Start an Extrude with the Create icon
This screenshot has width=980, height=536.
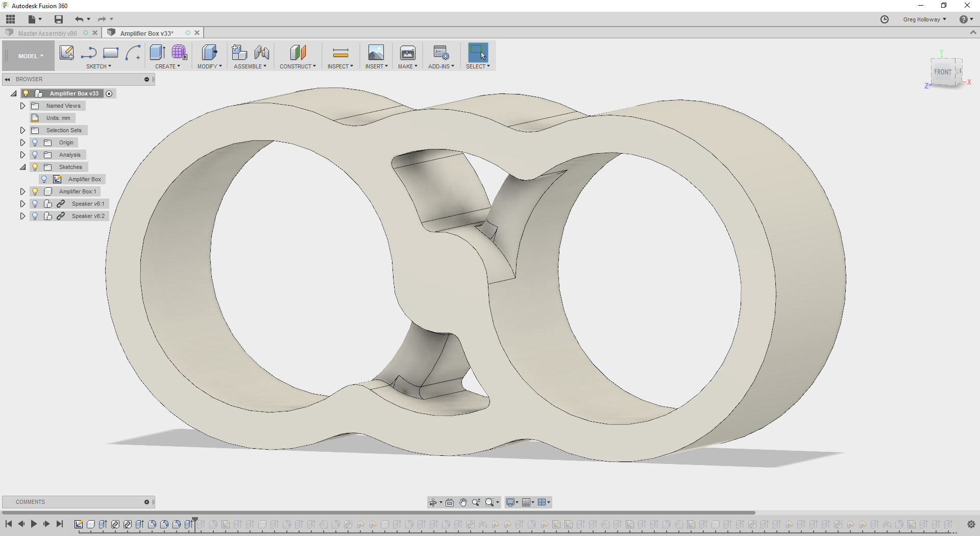pyautogui.click(x=157, y=53)
